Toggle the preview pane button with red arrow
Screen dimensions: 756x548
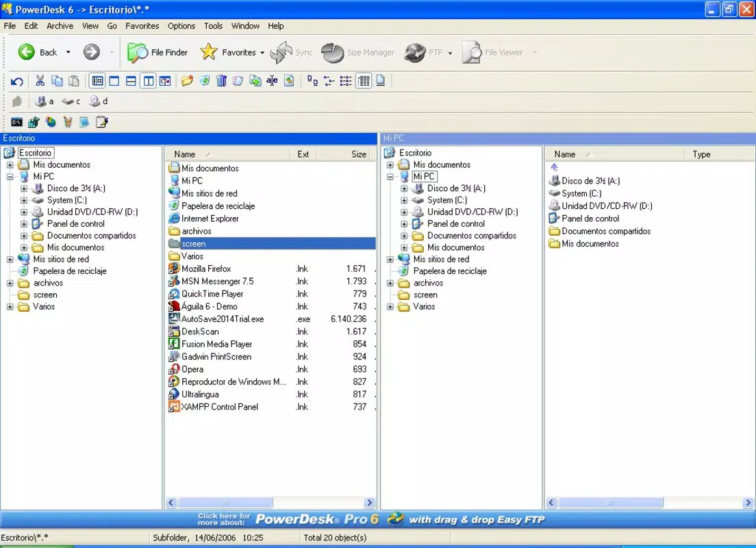pos(165,81)
